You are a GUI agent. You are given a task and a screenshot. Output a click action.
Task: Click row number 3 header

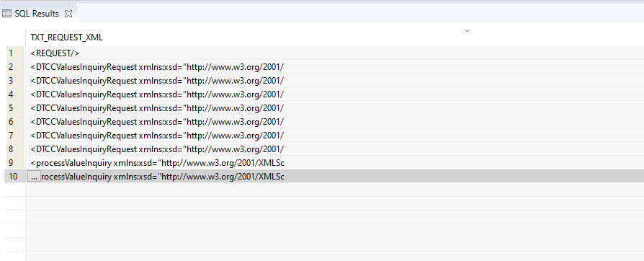click(15, 81)
